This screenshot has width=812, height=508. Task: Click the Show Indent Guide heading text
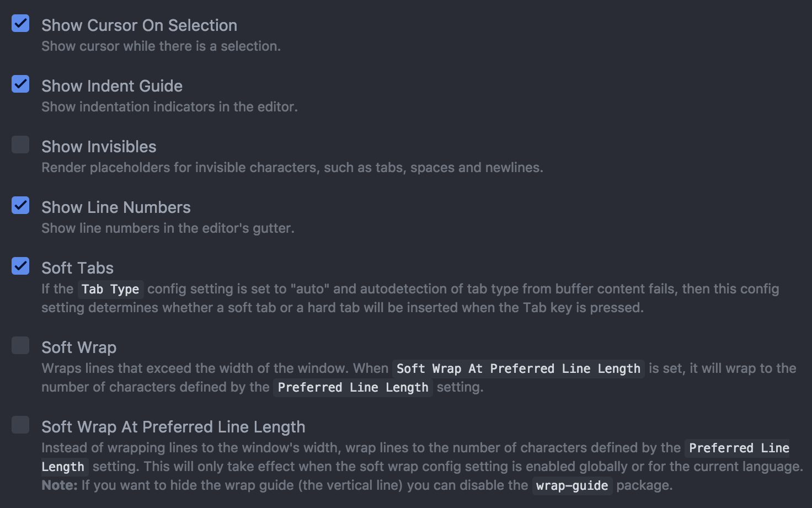tap(112, 86)
